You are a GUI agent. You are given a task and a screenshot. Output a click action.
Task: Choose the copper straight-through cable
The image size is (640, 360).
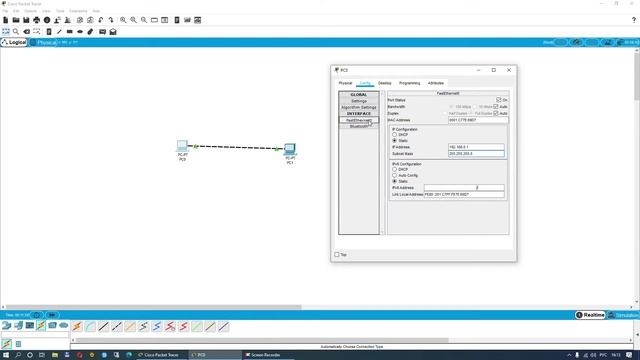pos(104,326)
